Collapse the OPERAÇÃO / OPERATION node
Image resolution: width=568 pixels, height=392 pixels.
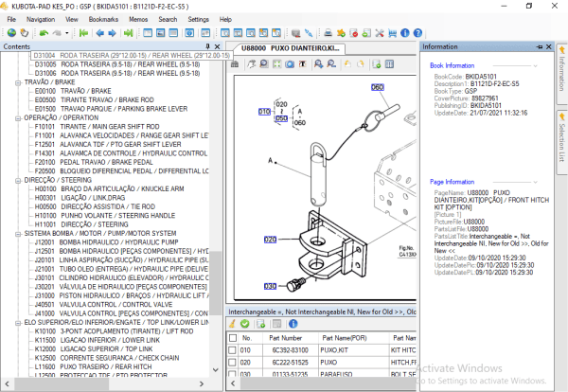(18, 118)
